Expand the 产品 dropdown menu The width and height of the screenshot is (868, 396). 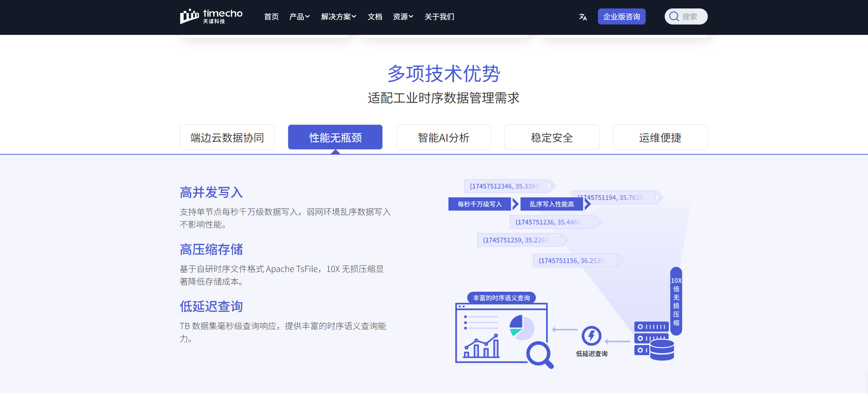pyautogui.click(x=299, y=17)
